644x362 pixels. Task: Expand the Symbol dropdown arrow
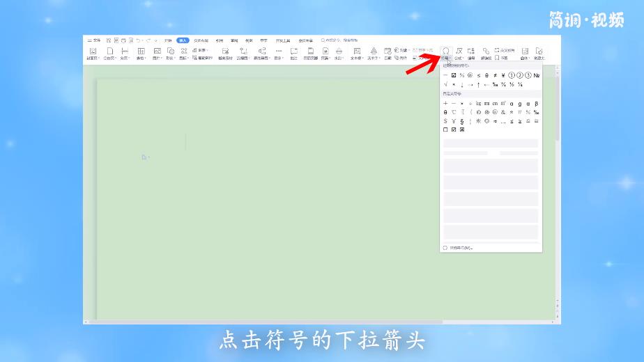(450, 58)
